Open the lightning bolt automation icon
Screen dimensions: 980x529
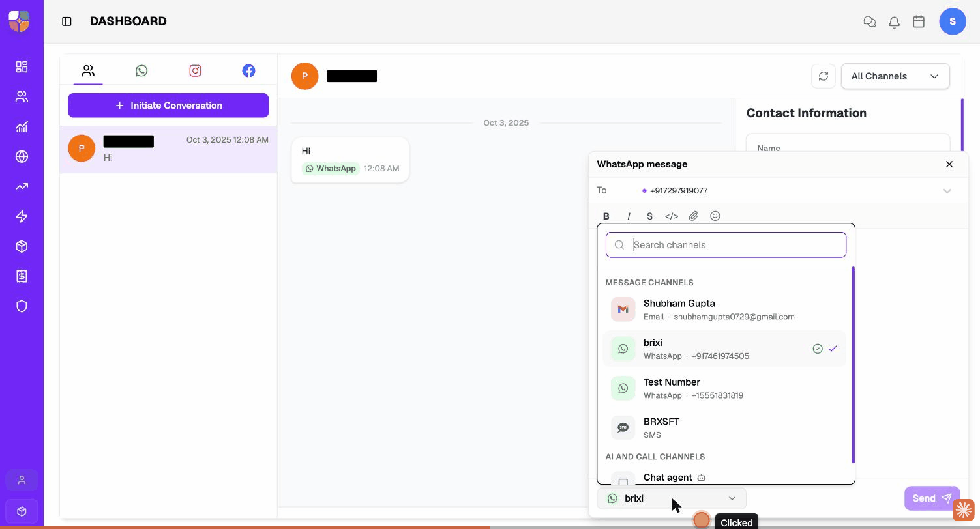click(22, 216)
